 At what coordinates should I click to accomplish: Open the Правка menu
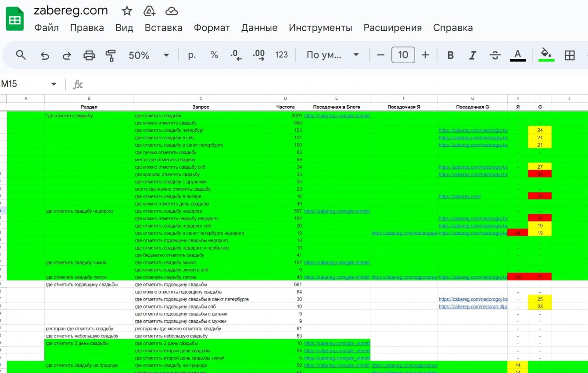tap(87, 28)
